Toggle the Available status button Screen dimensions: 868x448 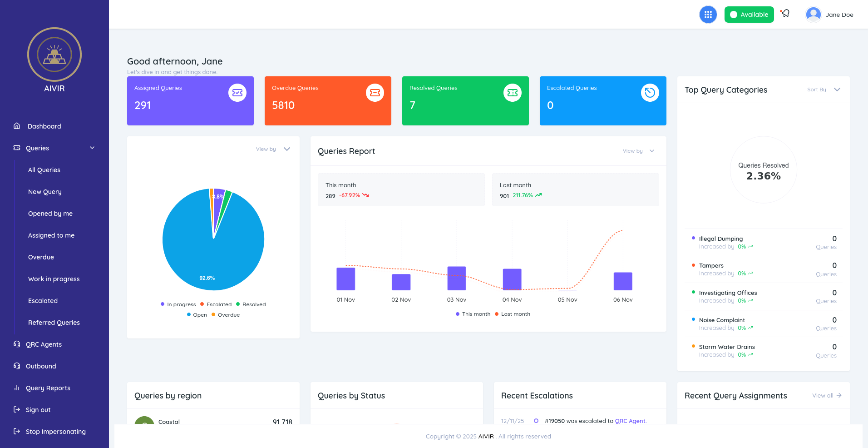(749, 15)
